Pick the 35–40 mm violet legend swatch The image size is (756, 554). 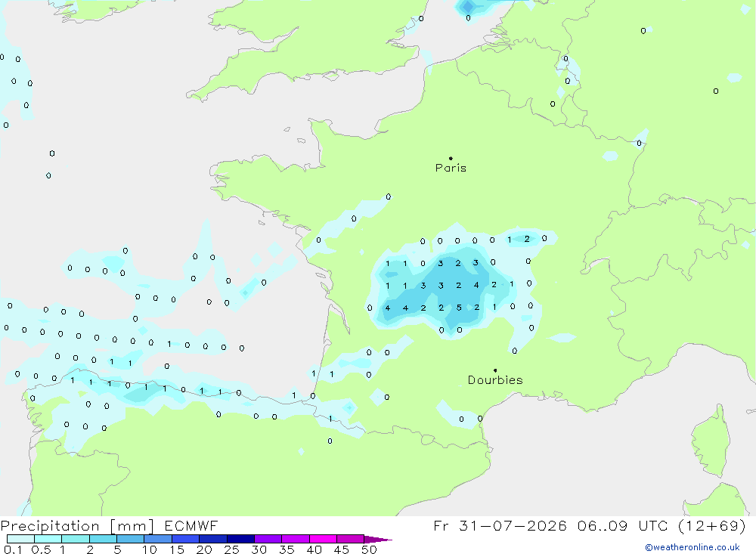tap(296, 539)
